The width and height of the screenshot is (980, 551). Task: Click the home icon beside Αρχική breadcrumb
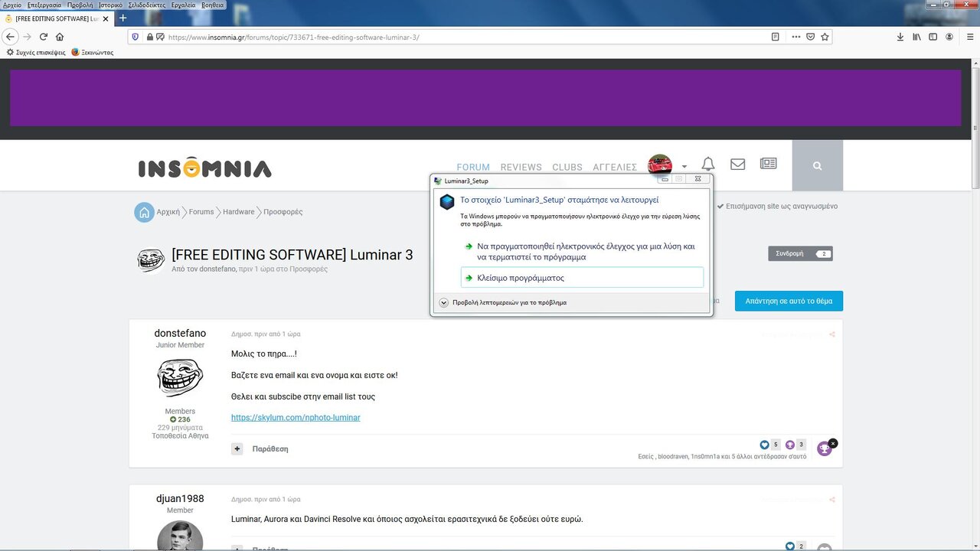click(x=144, y=212)
